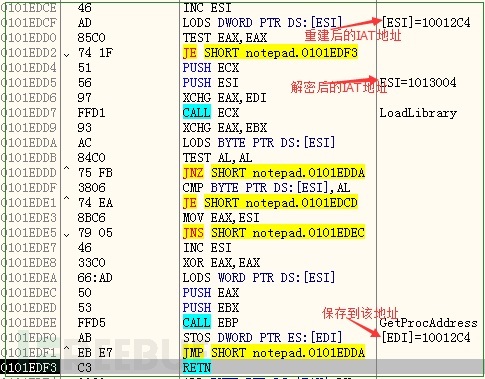485x379 pixels.
Task: Select JNZ SHORT notepad.0101EDDA instruction
Action: click(274, 173)
